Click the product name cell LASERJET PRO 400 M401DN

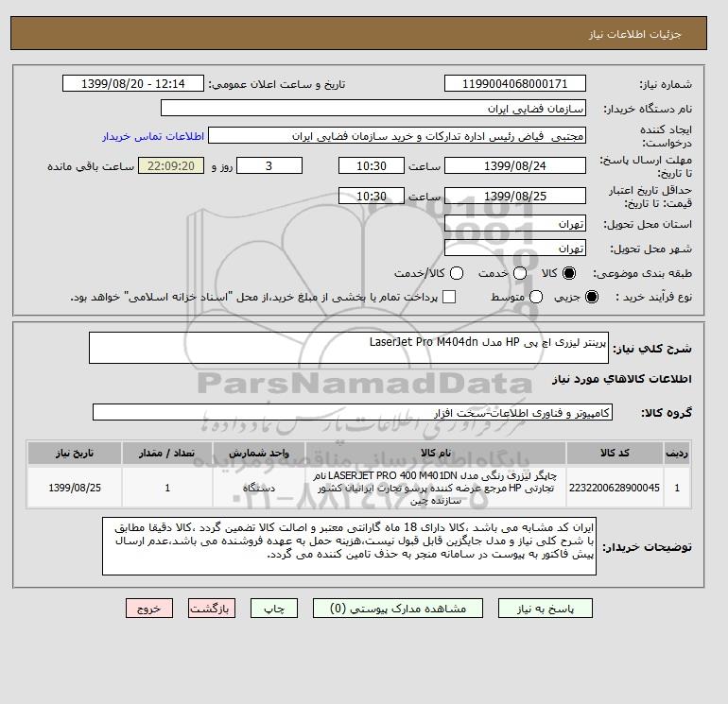point(436,488)
